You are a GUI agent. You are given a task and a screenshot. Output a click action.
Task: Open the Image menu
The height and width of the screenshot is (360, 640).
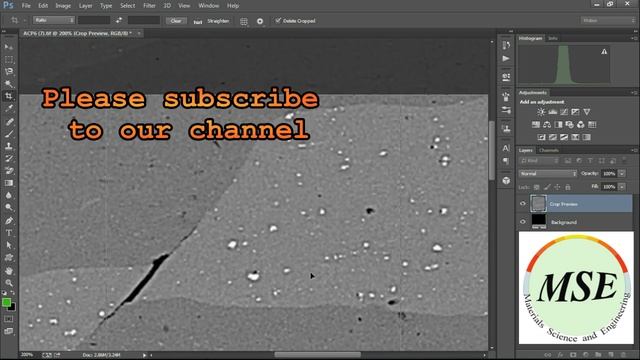point(63,6)
